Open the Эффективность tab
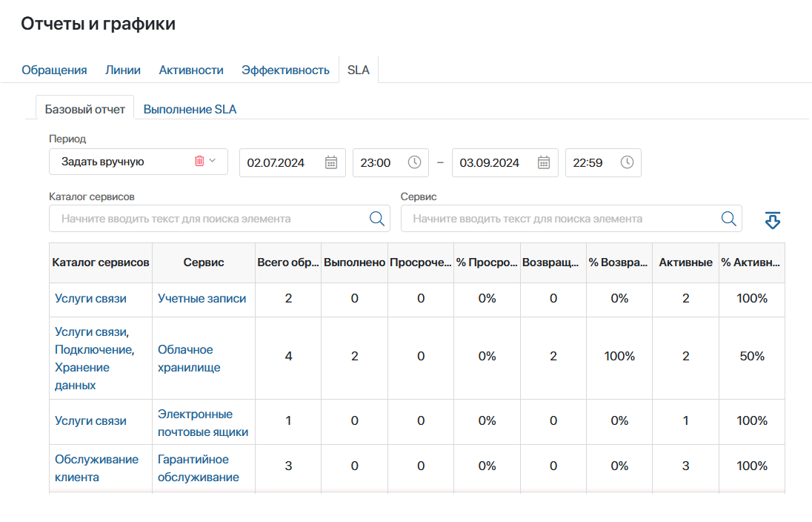The image size is (812, 522). [285, 70]
